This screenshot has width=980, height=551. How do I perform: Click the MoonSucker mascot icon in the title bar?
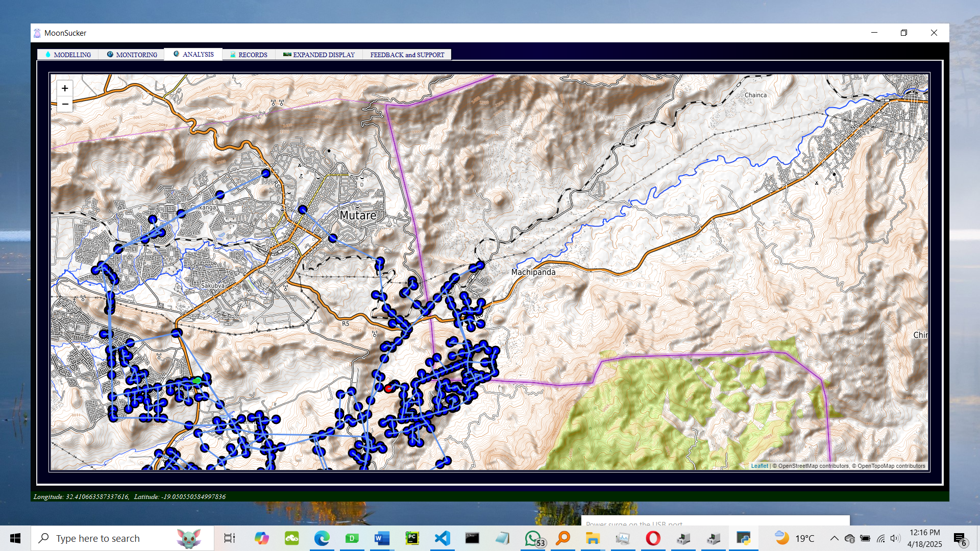(x=37, y=33)
